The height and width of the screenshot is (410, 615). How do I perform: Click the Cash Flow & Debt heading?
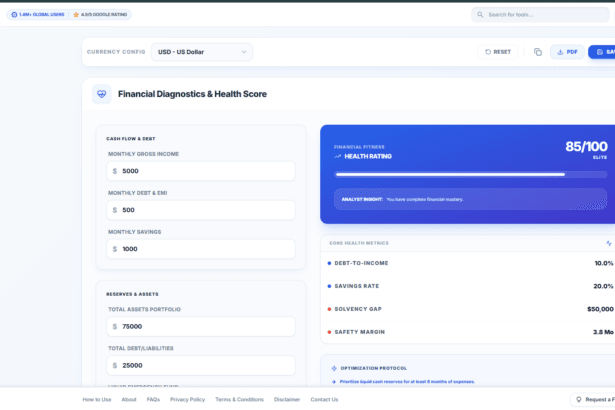point(131,138)
